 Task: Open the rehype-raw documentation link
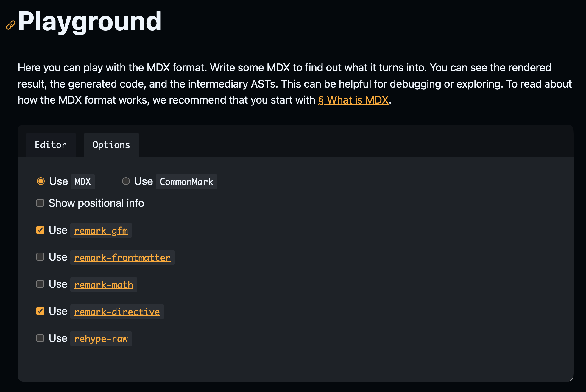[x=101, y=339]
